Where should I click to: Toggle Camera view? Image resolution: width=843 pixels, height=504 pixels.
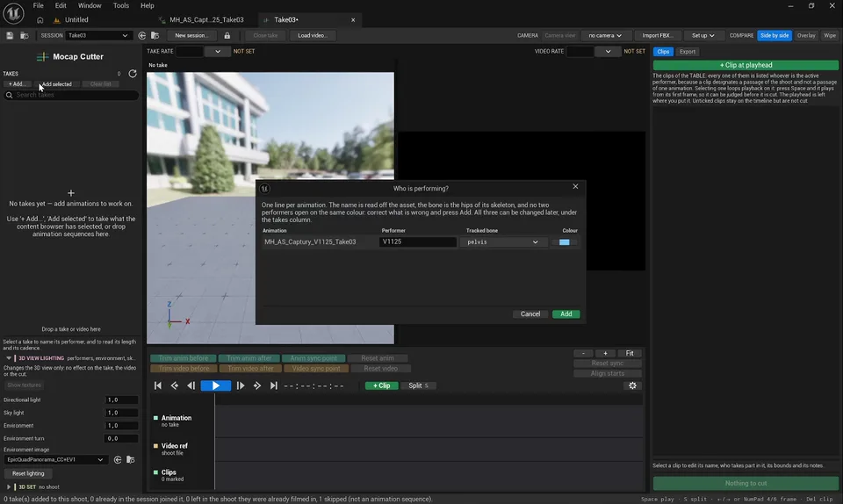click(559, 35)
